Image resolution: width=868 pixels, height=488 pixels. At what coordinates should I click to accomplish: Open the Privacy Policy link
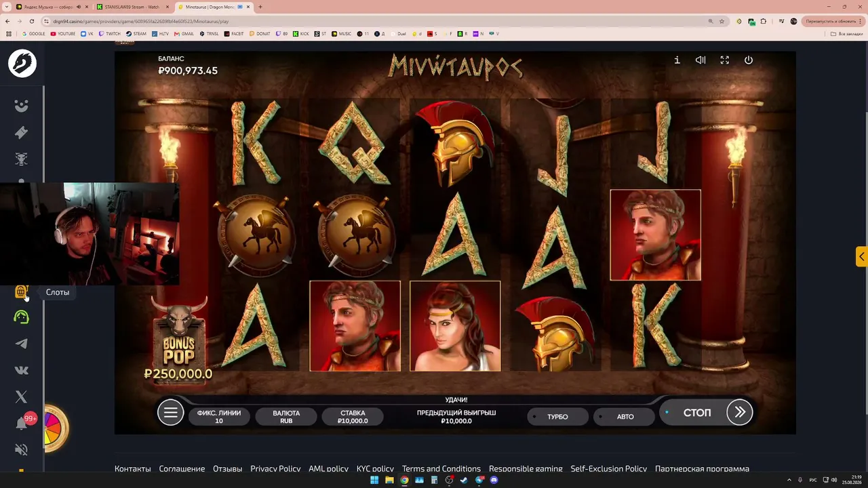(275, 469)
